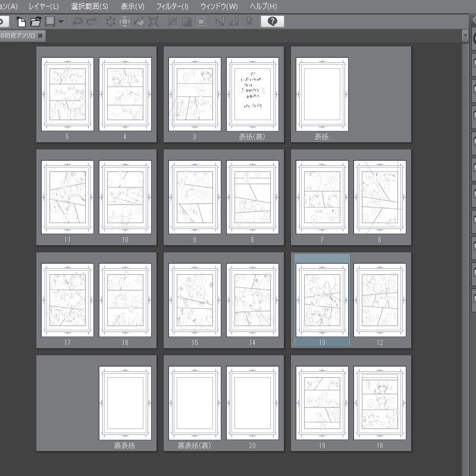Toggle Snap to Grid icon

249,21
